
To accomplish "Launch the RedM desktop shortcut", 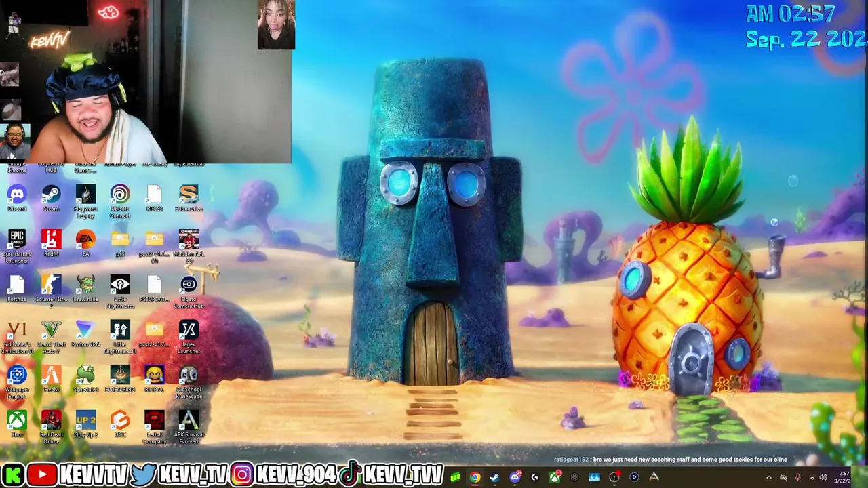I will tap(51, 243).
